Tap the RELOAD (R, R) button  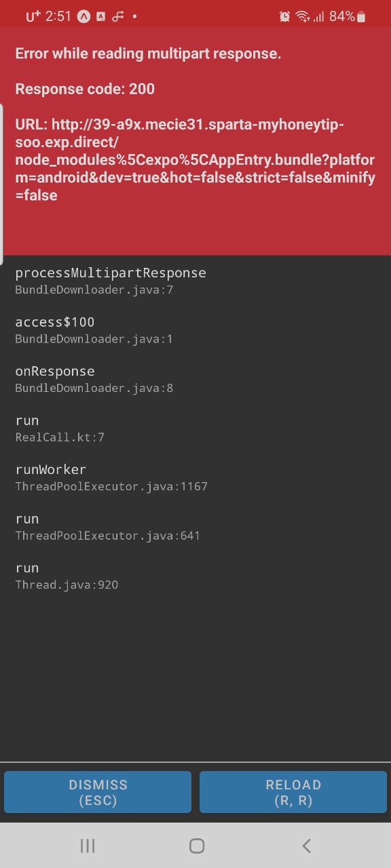[293, 791]
